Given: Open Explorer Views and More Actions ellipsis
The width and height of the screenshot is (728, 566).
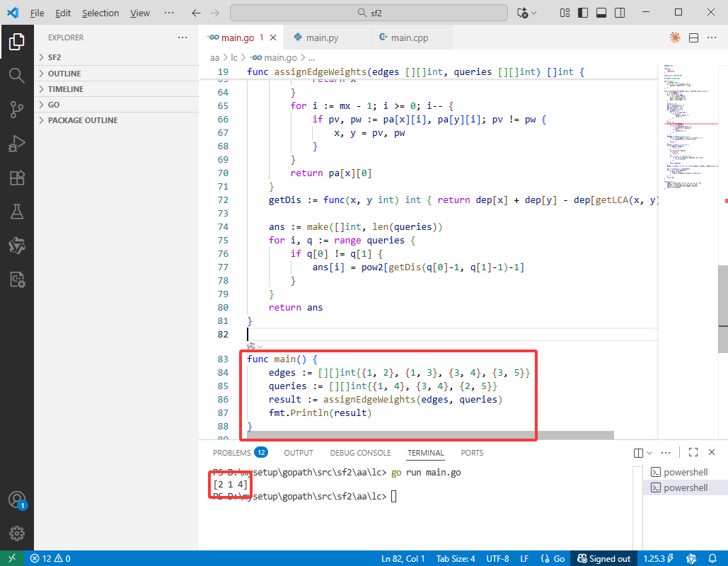Looking at the screenshot, I should [183, 37].
